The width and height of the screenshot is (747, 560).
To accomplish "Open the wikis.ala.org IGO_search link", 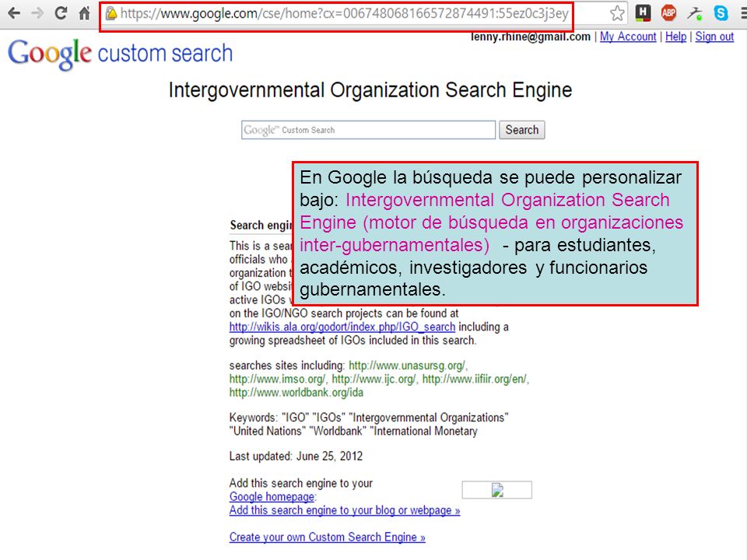I will pyautogui.click(x=342, y=327).
